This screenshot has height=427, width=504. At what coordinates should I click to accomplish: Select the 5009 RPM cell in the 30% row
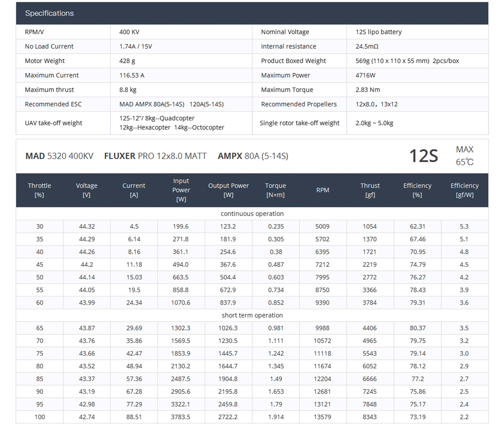point(322,226)
